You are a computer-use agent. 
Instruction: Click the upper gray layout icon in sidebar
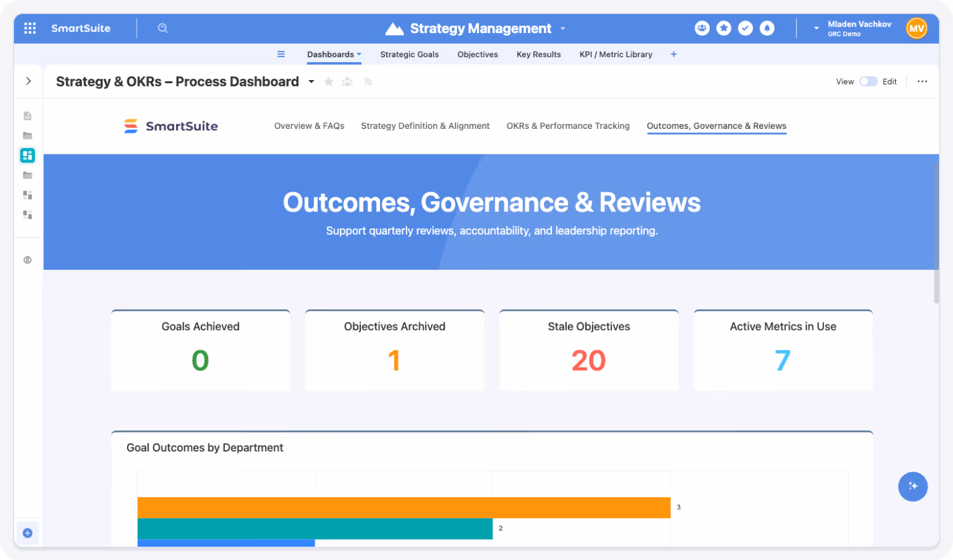27,195
